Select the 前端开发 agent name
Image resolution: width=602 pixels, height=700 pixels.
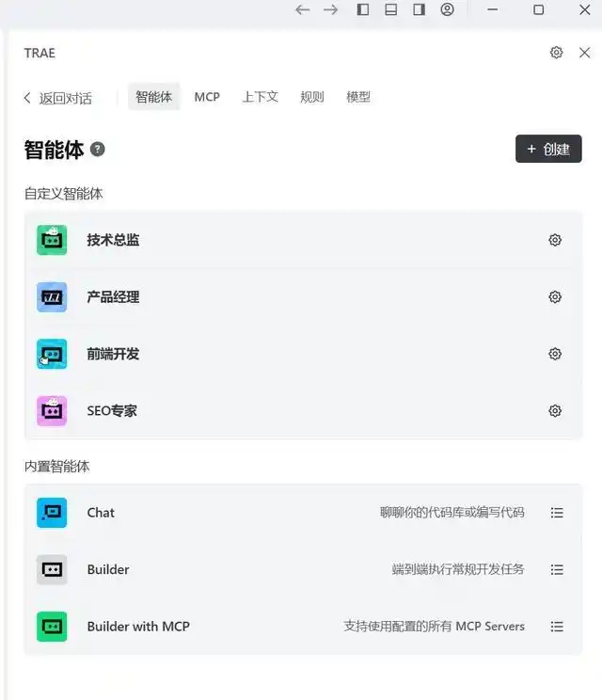pyautogui.click(x=113, y=354)
